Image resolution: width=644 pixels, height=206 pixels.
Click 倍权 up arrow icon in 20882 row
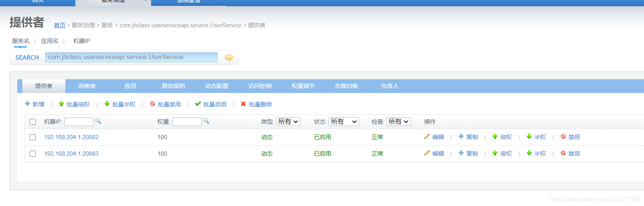point(495,136)
